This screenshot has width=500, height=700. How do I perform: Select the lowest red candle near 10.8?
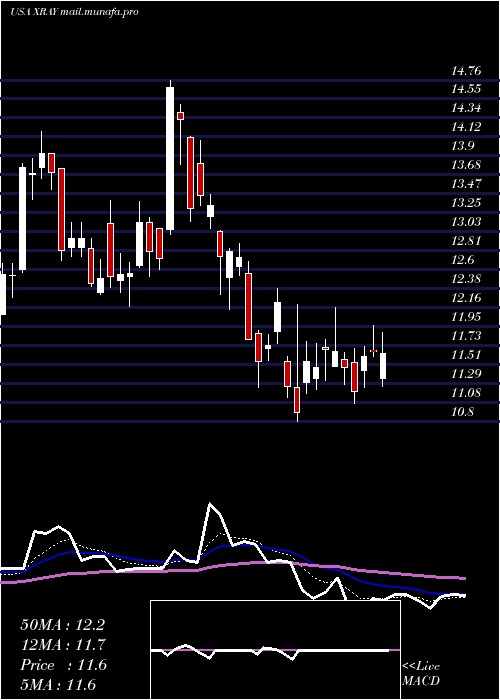point(297,400)
